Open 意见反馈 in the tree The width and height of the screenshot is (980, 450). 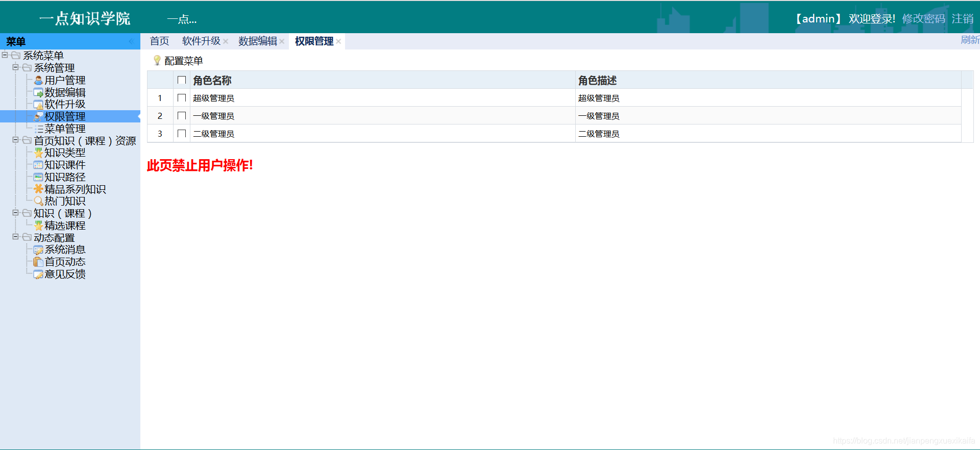65,274
